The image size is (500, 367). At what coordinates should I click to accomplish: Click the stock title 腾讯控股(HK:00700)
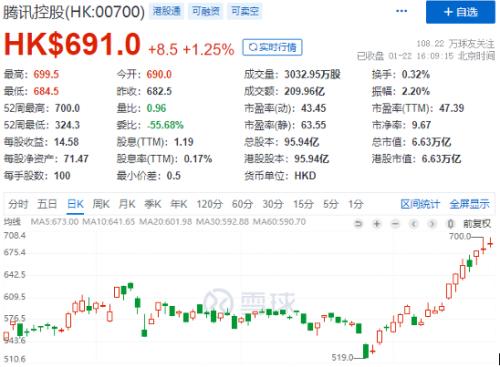click(74, 12)
